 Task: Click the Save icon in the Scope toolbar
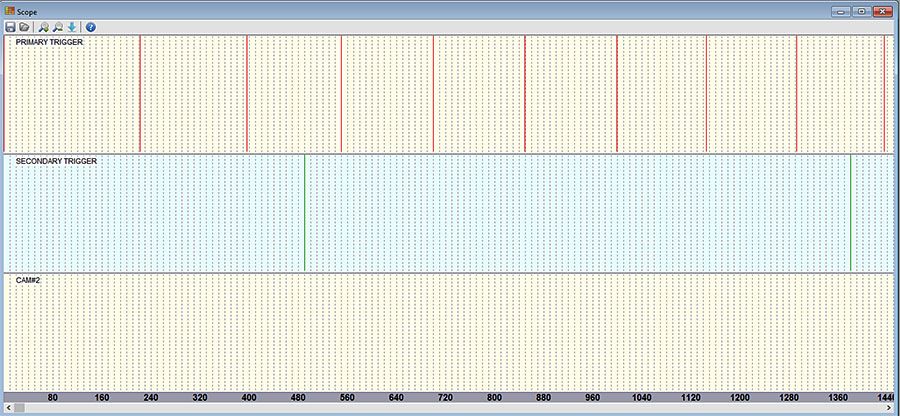[10, 27]
